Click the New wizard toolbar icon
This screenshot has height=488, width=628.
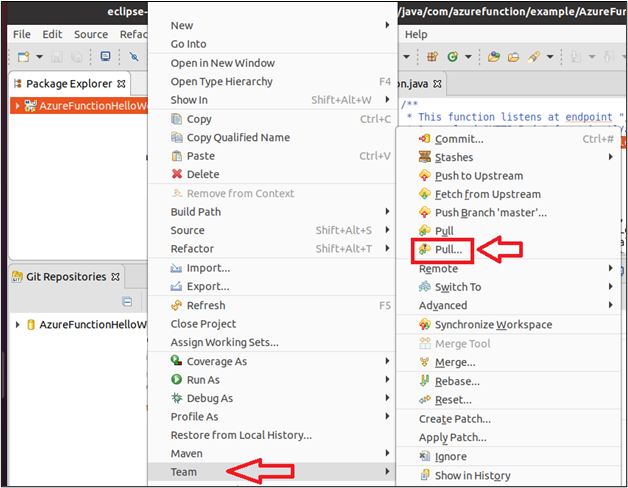[x=24, y=56]
